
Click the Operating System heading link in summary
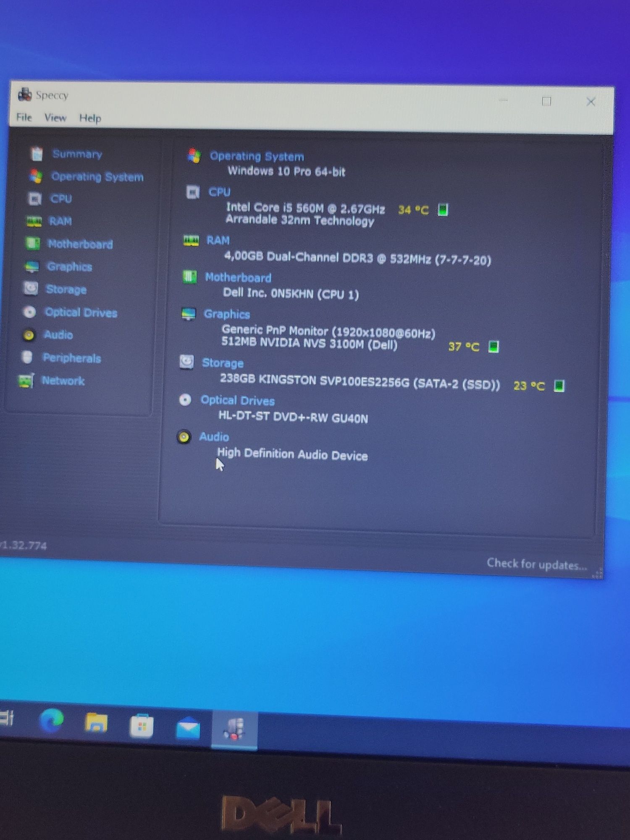(x=257, y=156)
